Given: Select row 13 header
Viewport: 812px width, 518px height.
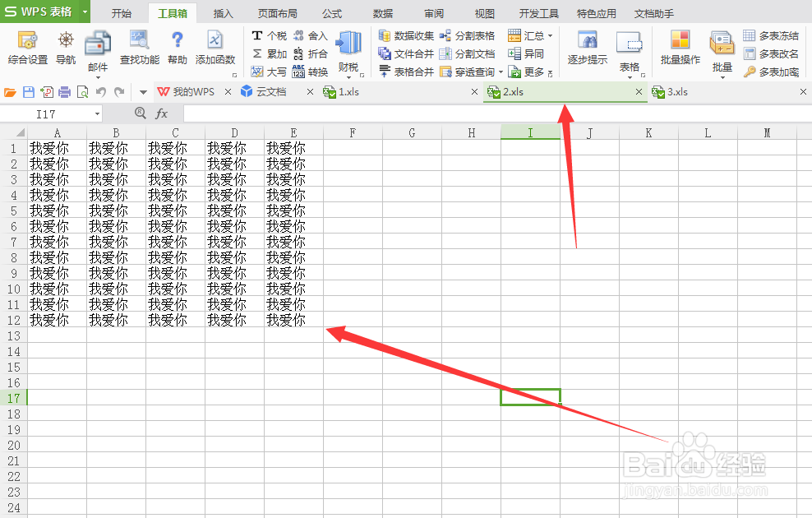Looking at the screenshot, I should (x=13, y=335).
